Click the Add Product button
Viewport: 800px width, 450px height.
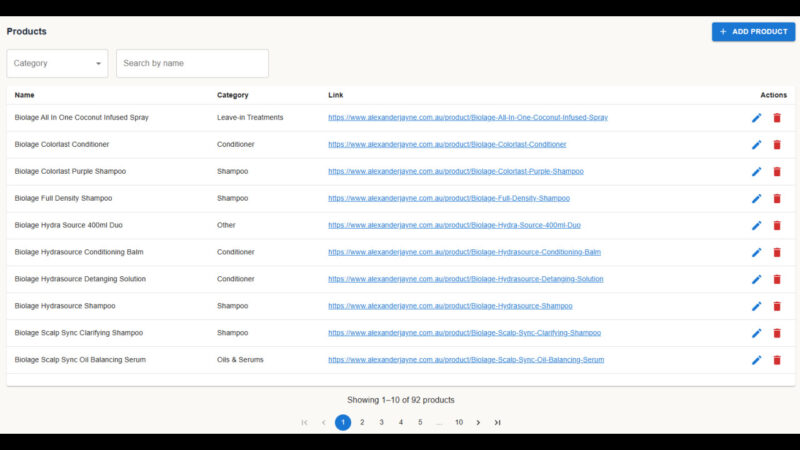coord(753,32)
